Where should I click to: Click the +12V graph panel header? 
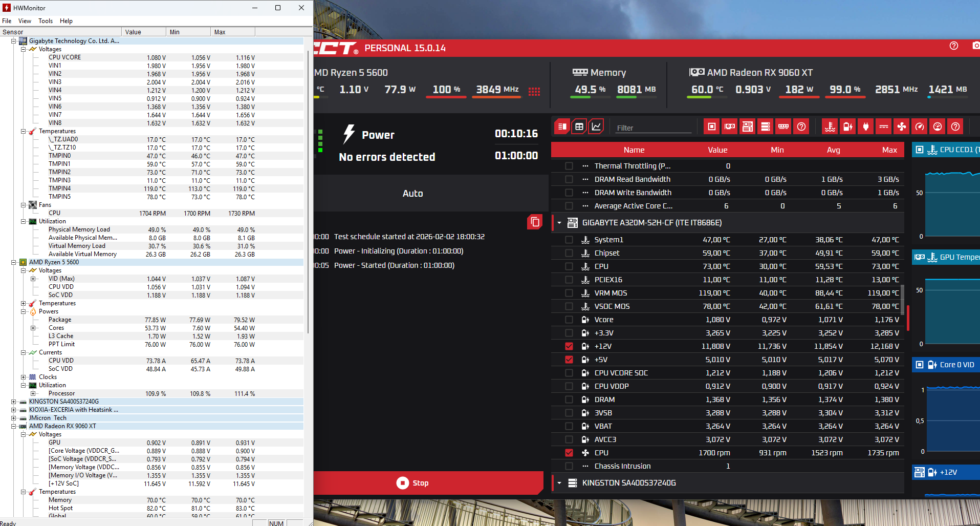point(946,472)
